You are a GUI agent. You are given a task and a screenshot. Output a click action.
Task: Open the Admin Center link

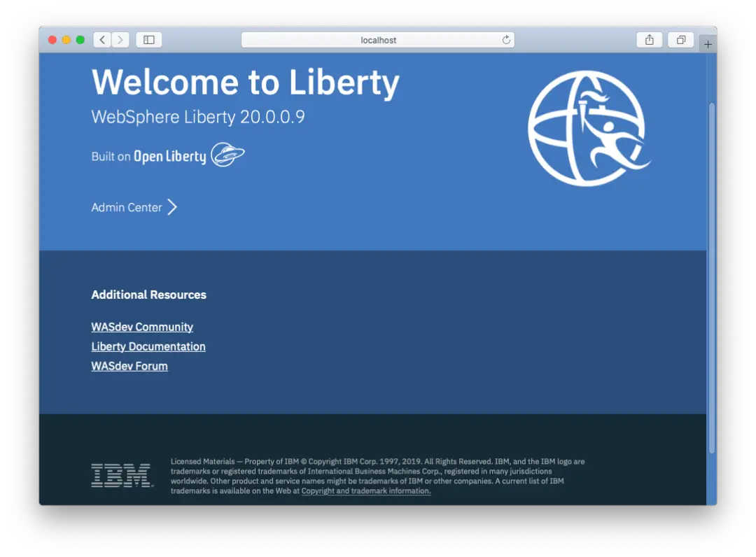coord(127,208)
